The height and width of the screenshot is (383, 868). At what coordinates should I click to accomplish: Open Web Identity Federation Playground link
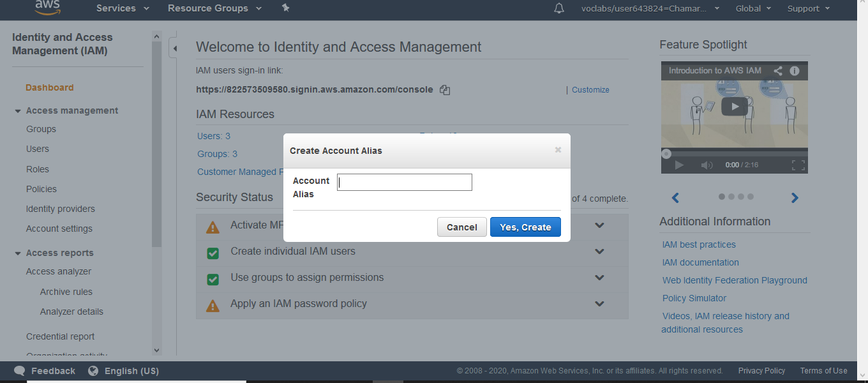735,280
